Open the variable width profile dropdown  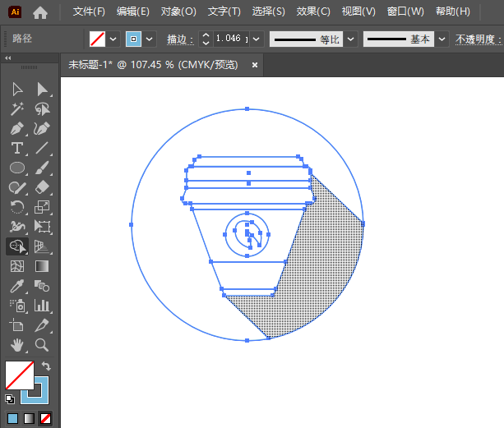tap(351, 39)
